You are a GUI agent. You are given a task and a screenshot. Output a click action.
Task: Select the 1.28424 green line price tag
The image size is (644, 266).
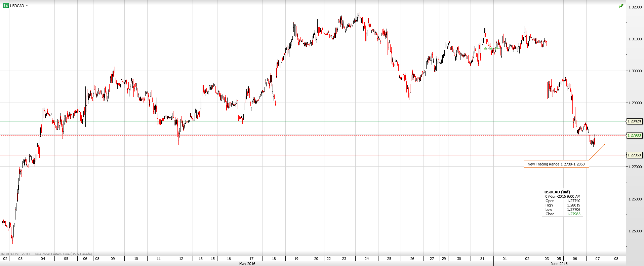pos(634,121)
